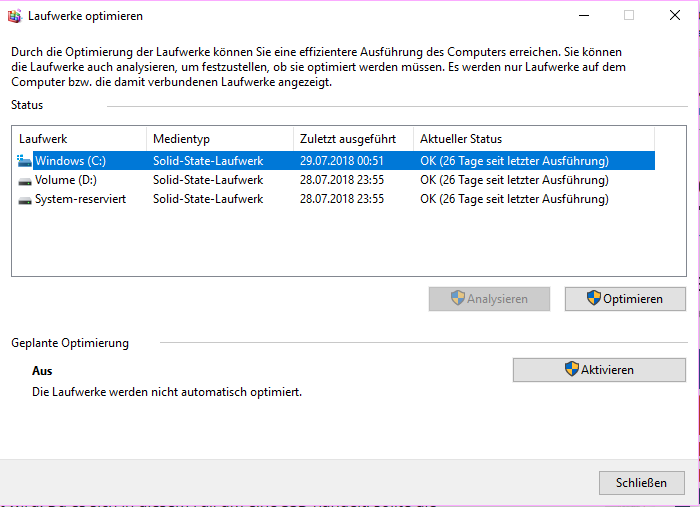This screenshot has height=507, width=700.
Task: Click the date 29.07.2018 00:51
Action: [342, 161]
